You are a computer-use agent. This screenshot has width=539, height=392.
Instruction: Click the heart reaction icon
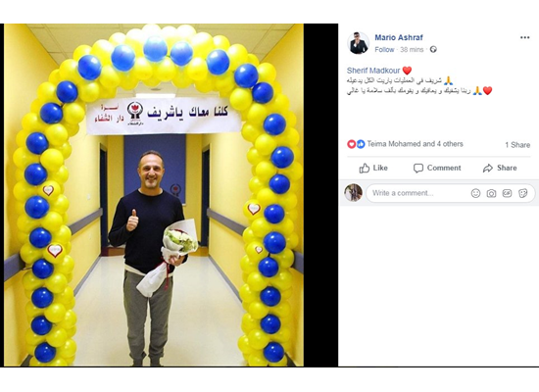[351, 144]
